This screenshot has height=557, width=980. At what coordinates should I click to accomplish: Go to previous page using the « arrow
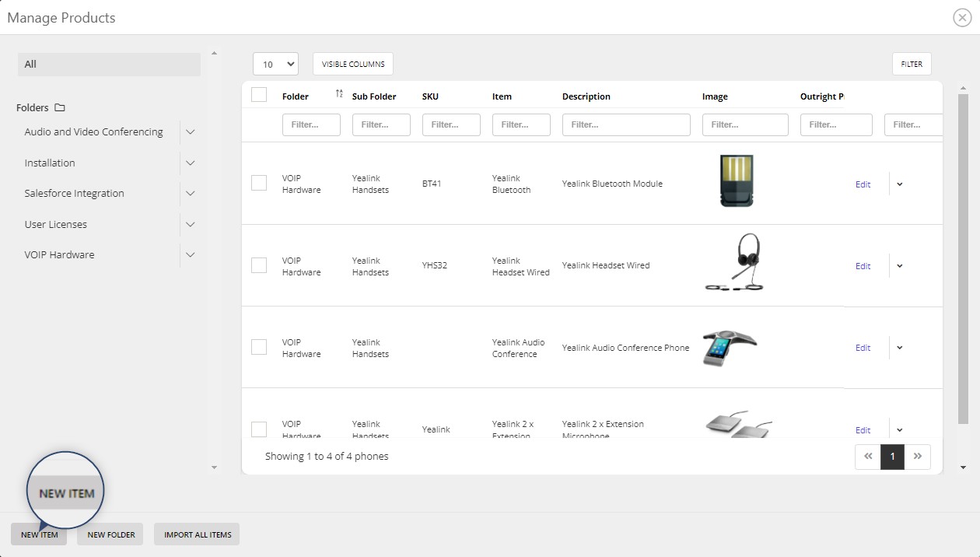click(867, 457)
